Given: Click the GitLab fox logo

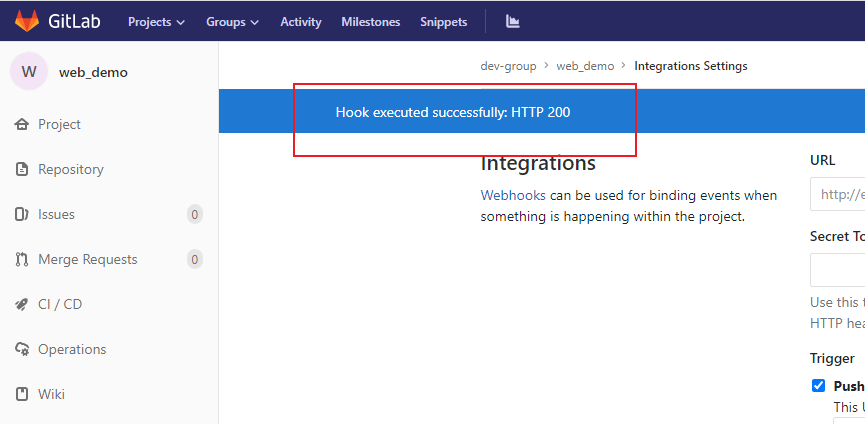Looking at the screenshot, I should 27,22.
